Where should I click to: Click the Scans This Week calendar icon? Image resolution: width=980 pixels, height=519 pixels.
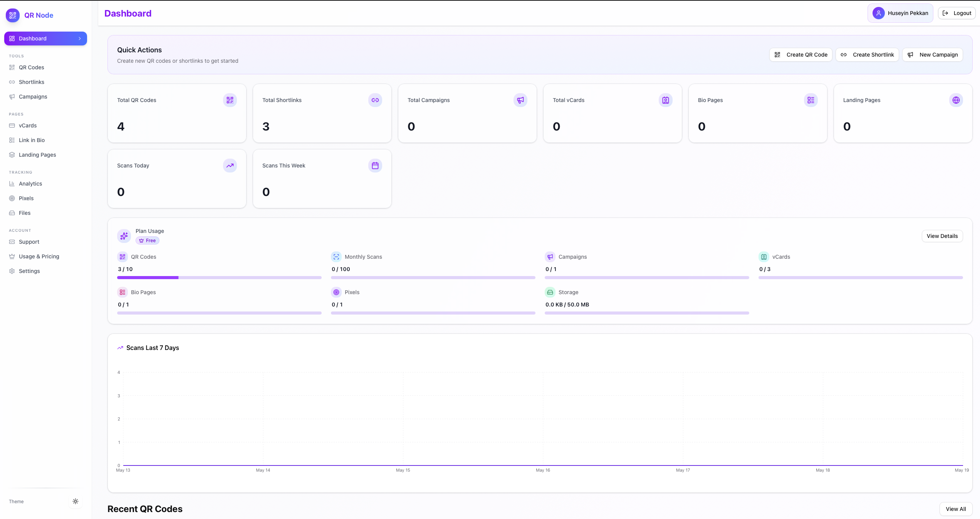[375, 166]
